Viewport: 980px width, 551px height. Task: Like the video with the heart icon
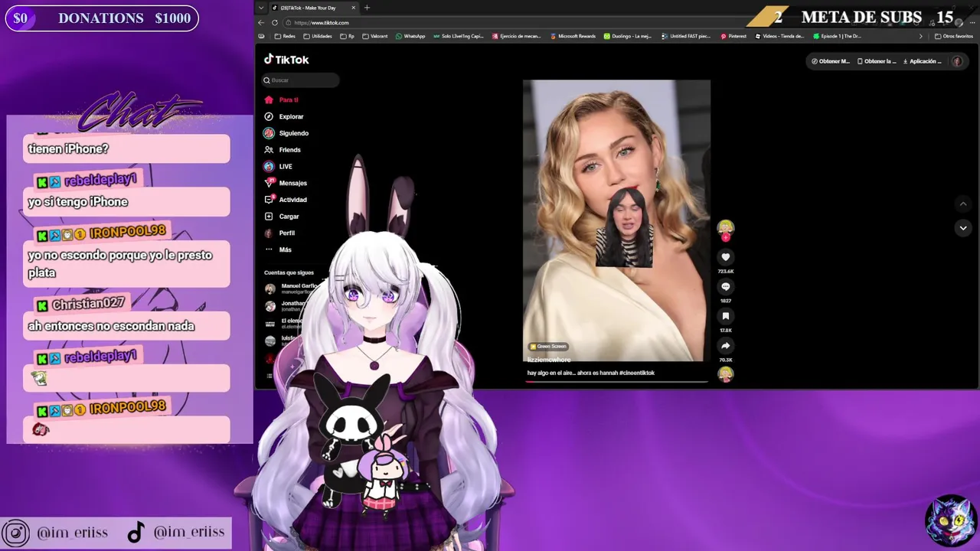click(725, 257)
